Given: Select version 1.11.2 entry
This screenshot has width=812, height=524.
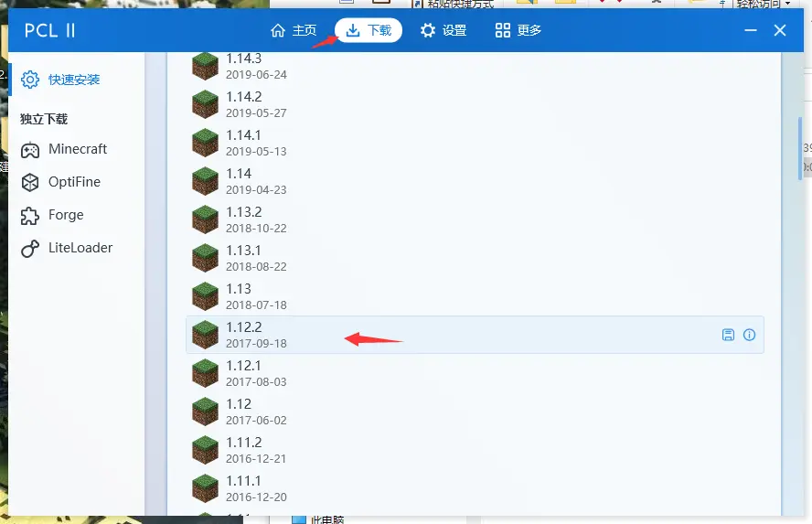Looking at the screenshot, I should (x=475, y=450).
